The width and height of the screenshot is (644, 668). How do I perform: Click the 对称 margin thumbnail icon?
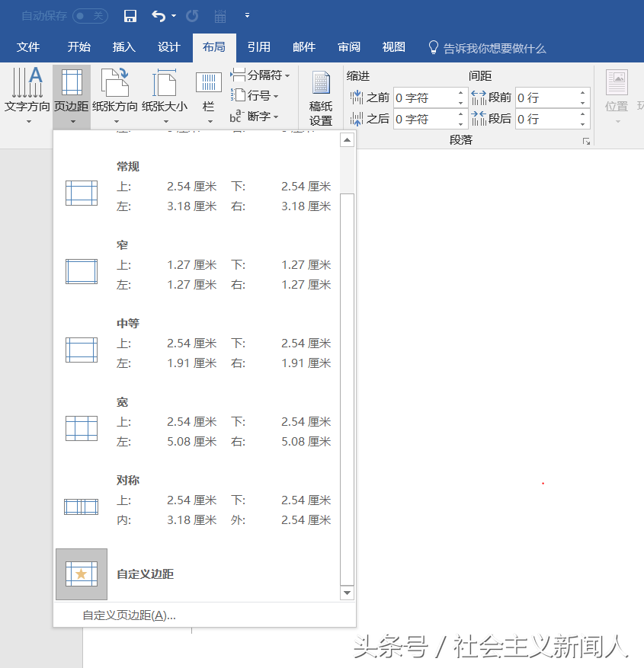point(82,507)
